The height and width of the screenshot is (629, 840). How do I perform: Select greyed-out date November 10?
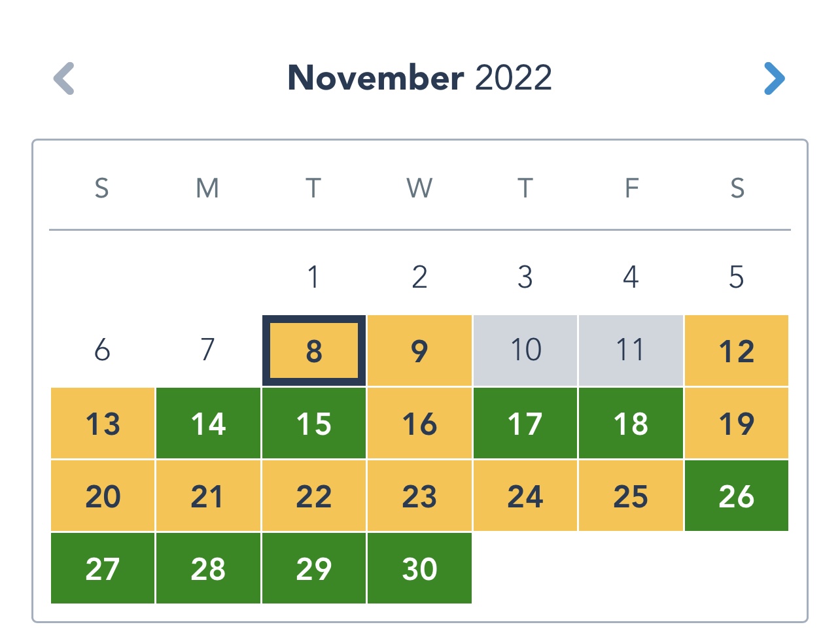(x=525, y=350)
